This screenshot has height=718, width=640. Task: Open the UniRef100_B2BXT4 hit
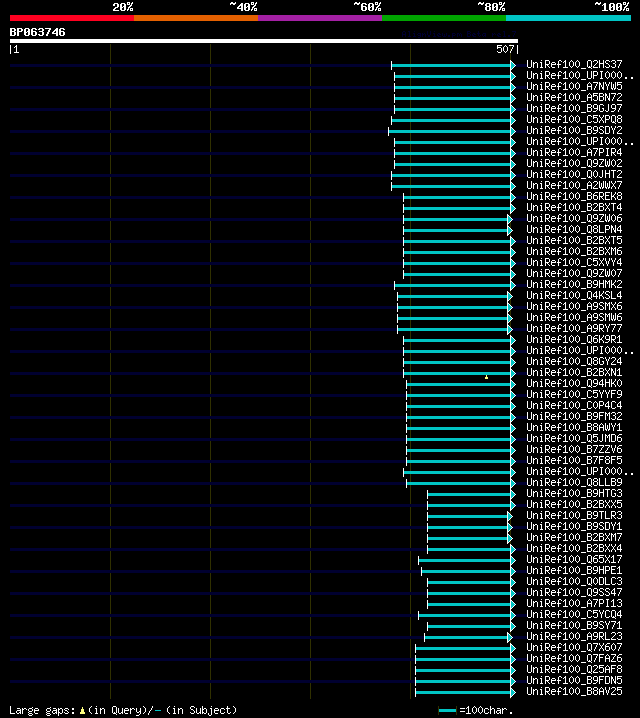[574, 207]
